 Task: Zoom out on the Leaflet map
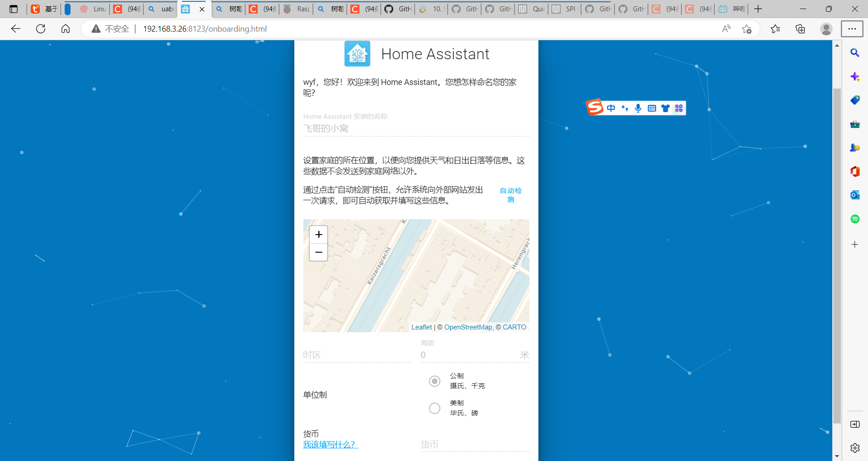click(319, 252)
